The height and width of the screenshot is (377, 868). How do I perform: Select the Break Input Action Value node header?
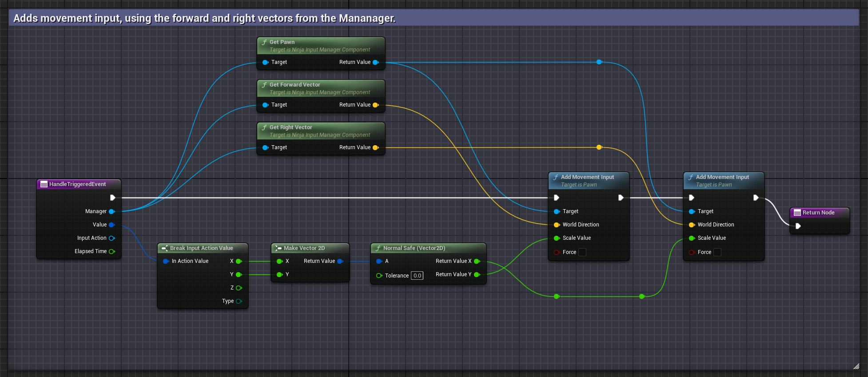tap(201, 248)
